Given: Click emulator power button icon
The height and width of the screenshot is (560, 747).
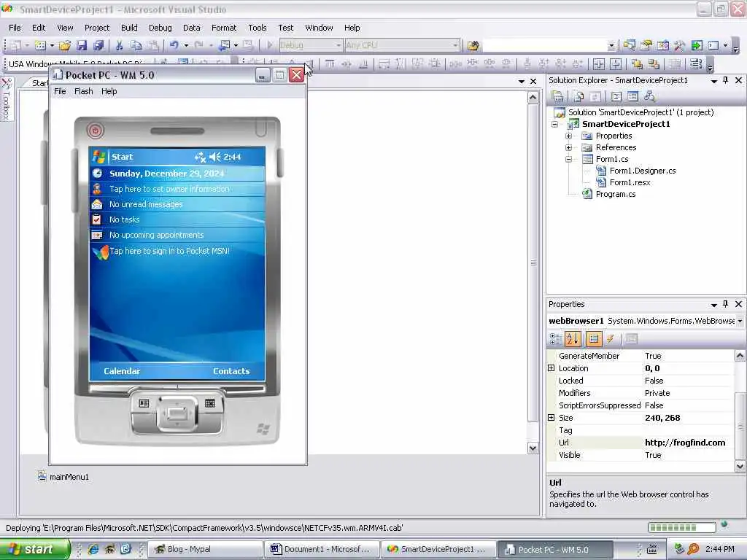Looking at the screenshot, I should click(96, 131).
